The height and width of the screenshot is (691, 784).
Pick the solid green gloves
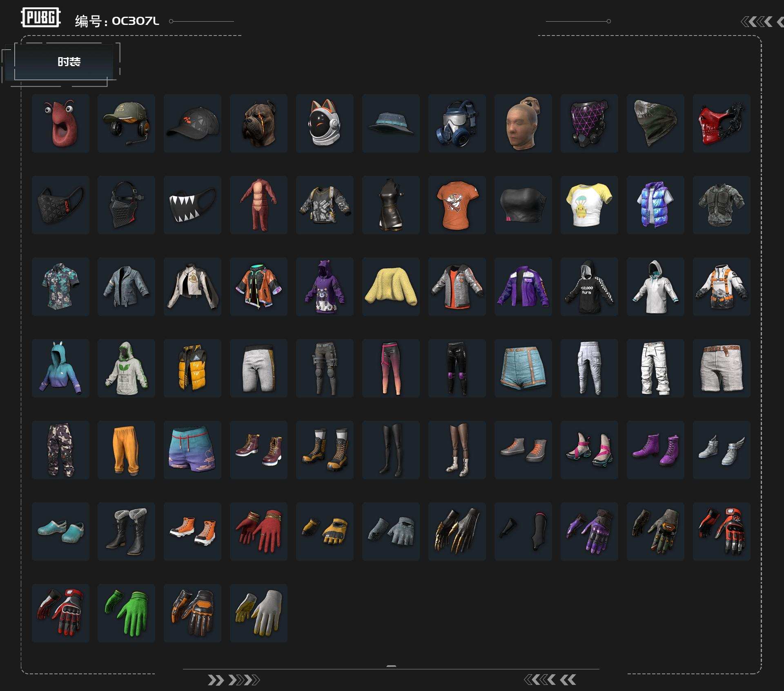click(126, 613)
